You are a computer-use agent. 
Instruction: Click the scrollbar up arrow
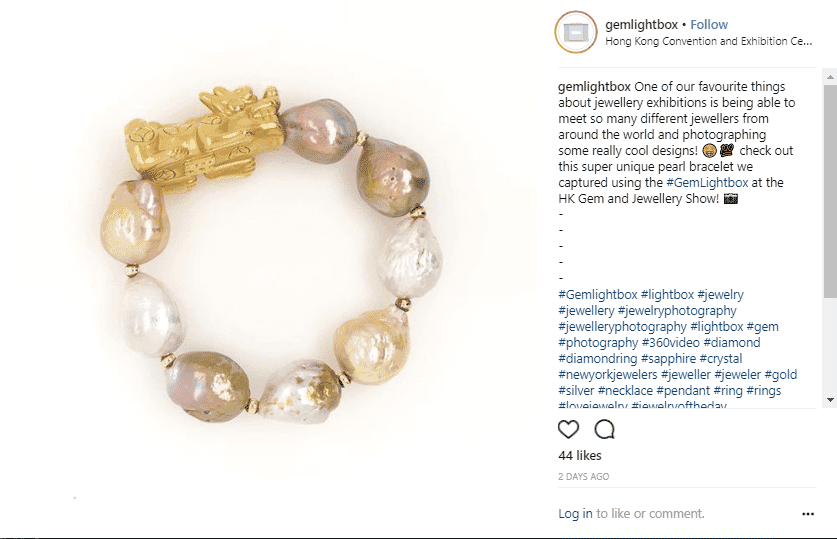pyautogui.click(x=830, y=77)
